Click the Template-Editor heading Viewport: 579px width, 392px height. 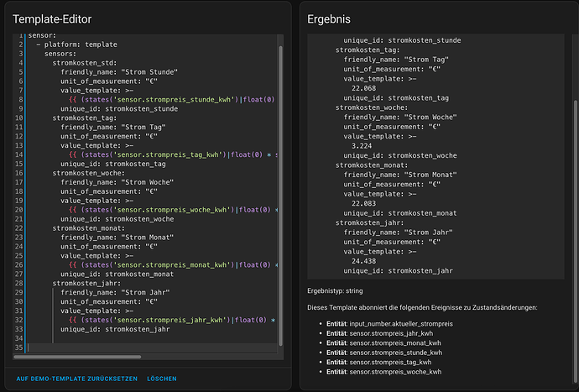pyautogui.click(x=52, y=19)
